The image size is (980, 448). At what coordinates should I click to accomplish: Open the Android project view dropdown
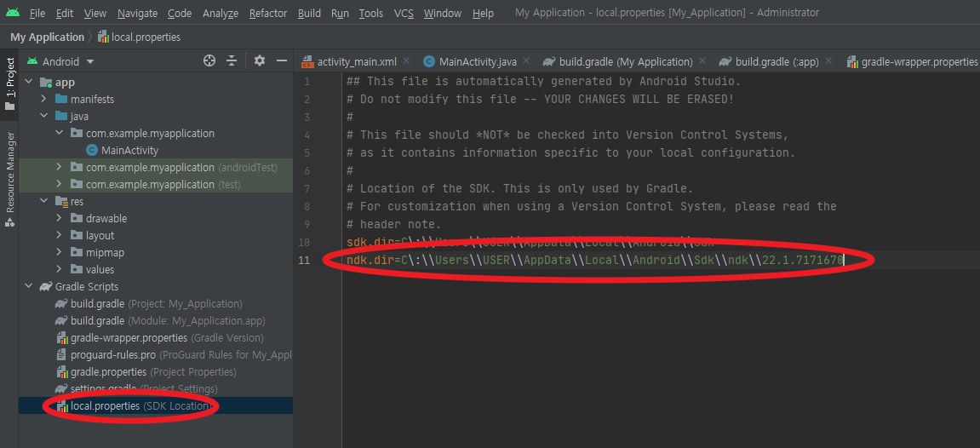pyautogui.click(x=60, y=61)
